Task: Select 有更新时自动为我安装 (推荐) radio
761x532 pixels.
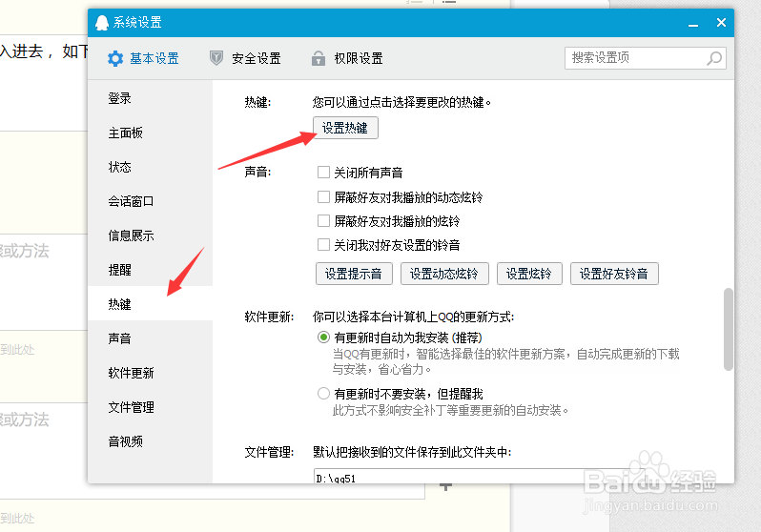Action: [323, 338]
